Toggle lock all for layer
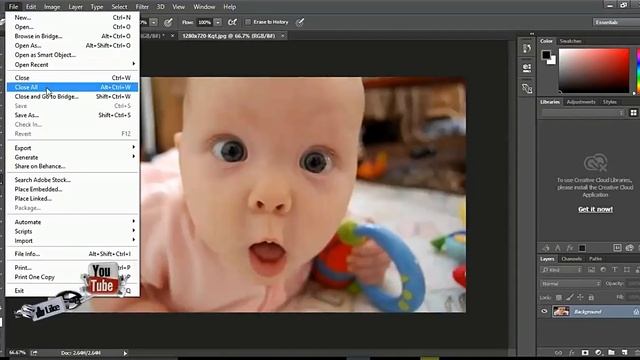640x360 pixels. [591, 297]
